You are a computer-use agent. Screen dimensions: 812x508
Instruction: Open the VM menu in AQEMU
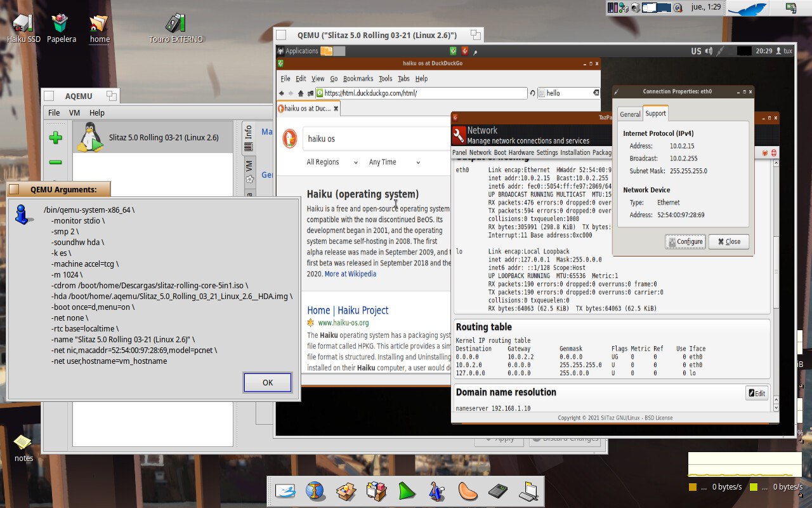(x=74, y=113)
